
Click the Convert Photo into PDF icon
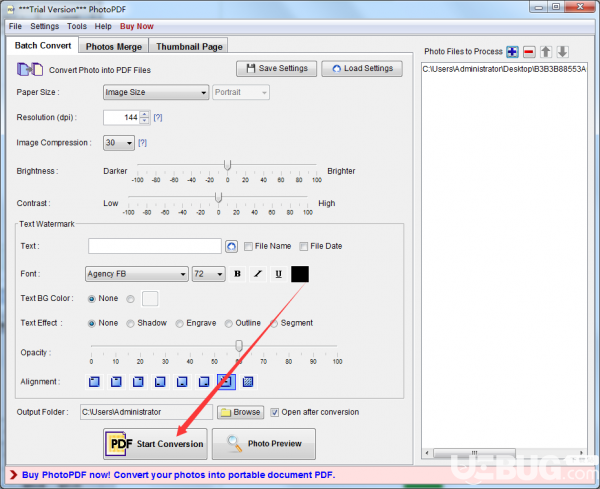click(29, 70)
